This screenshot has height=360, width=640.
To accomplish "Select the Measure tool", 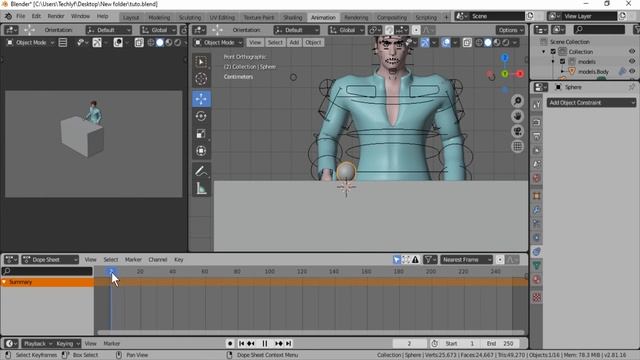I will (201, 189).
